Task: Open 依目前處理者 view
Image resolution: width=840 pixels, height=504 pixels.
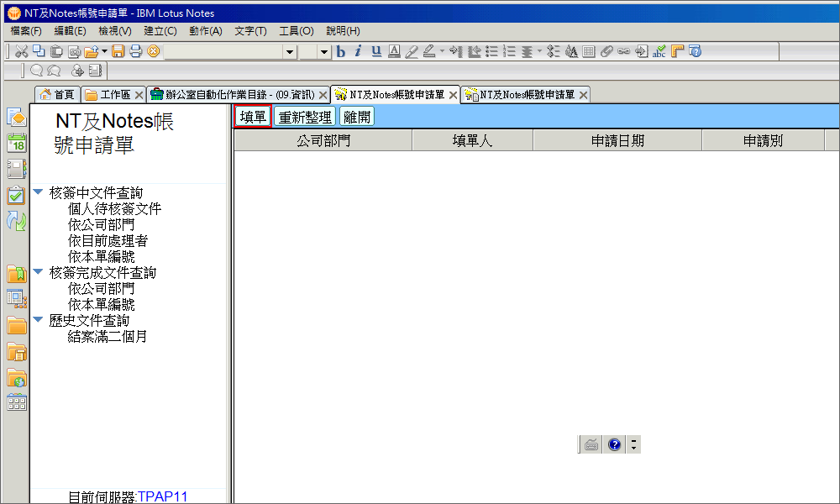Action: pyautogui.click(x=108, y=241)
